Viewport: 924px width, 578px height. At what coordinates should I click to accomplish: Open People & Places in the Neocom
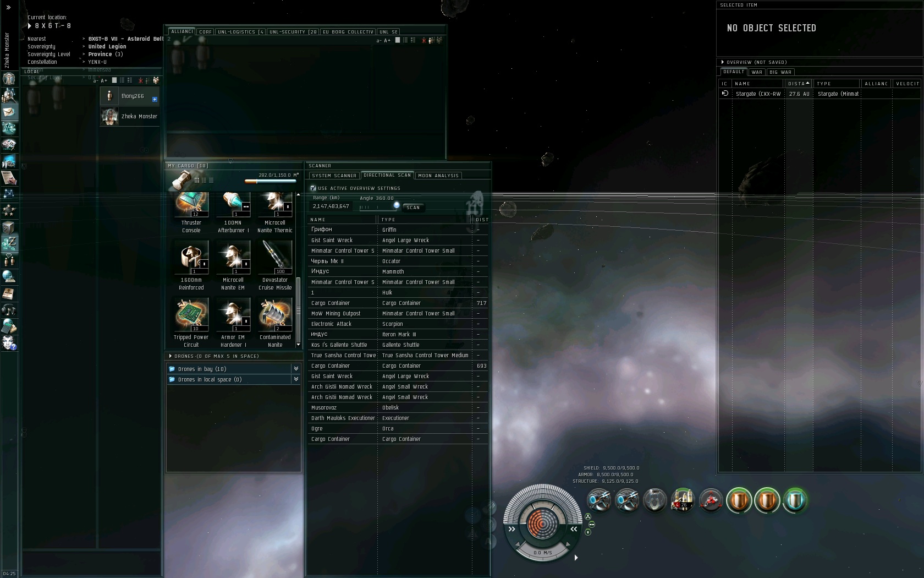(x=9, y=95)
